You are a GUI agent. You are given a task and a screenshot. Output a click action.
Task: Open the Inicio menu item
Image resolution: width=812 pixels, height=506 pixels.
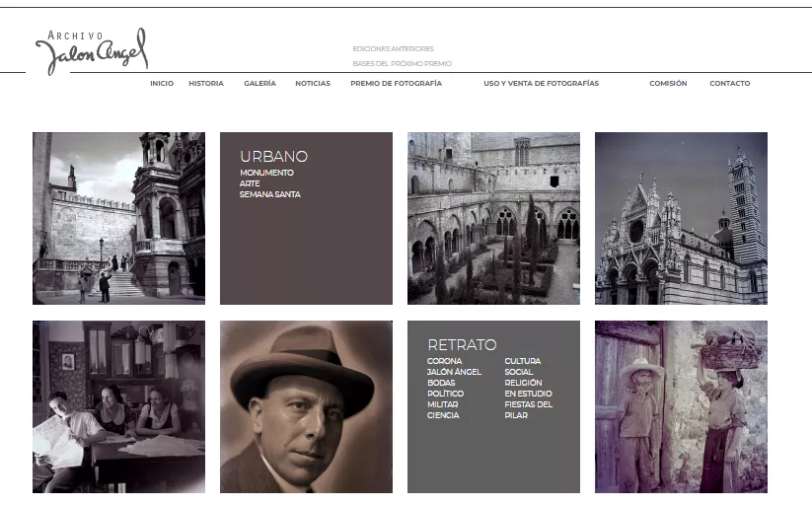click(162, 84)
